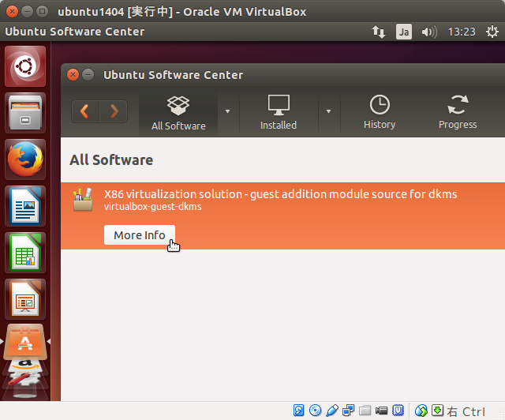Open the History view
This screenshot has height=420, width=505.
tap(380, 112)
